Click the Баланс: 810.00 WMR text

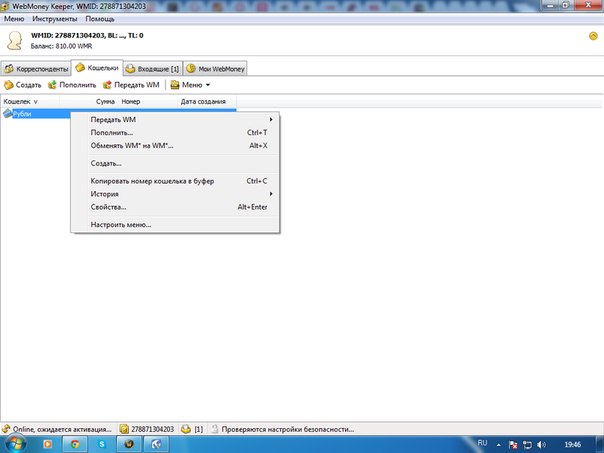click(61, 46)
